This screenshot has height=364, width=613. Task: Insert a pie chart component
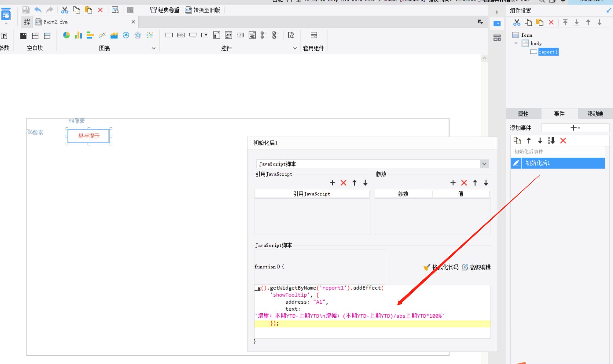67,35
